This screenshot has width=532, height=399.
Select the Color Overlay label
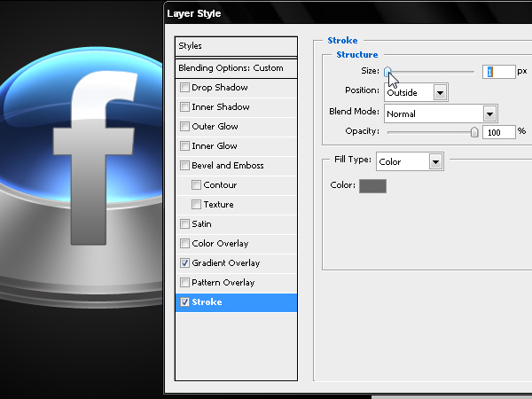click(220, 243)
